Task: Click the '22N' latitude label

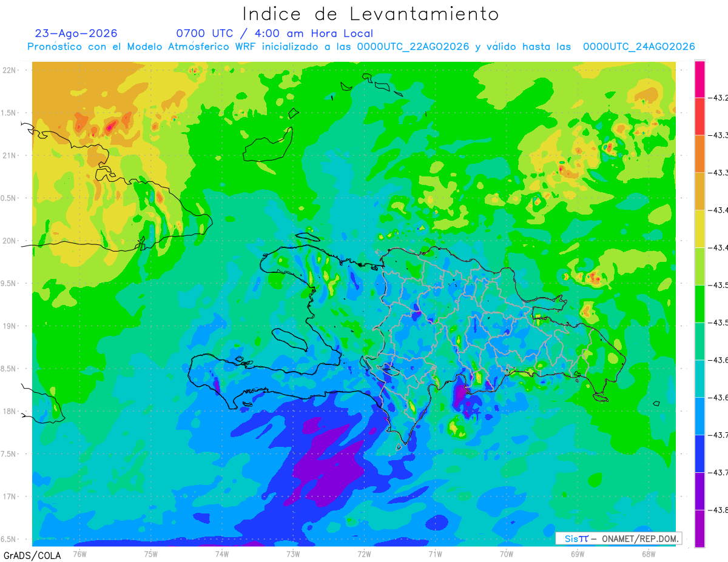Action: pyautogui.click(x=9, y=70)
